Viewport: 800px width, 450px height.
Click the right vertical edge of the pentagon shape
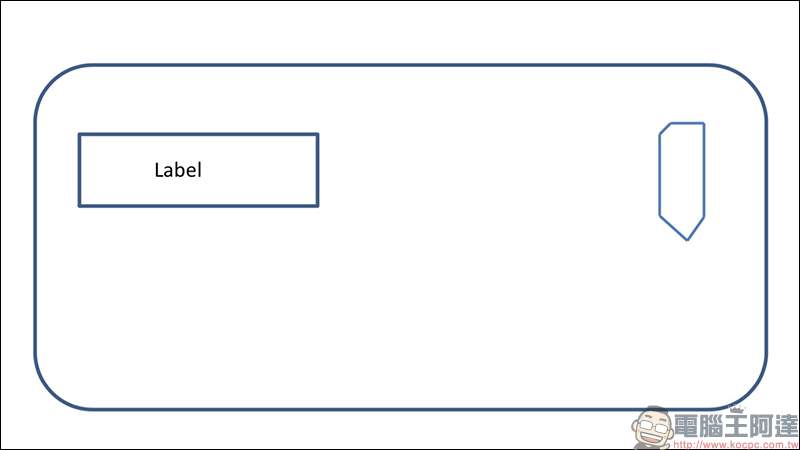704,170
